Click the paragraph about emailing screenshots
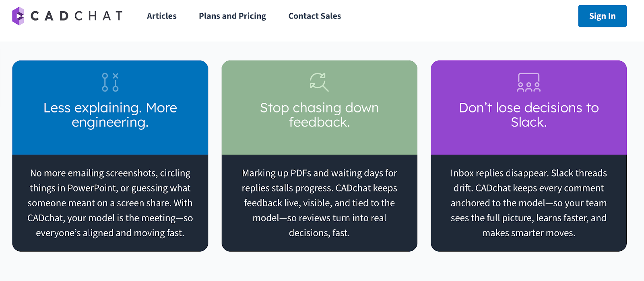The width and height of the screenshot is (644, 281). tap(110, 203)
